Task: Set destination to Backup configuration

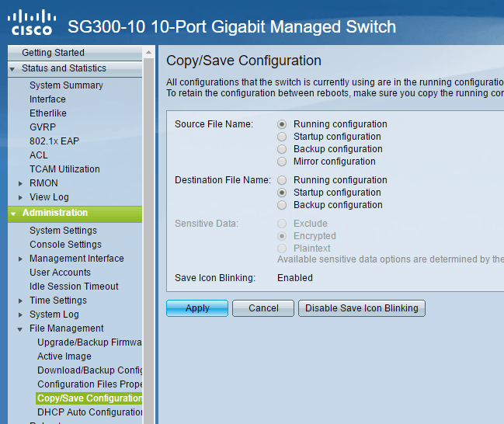Action: pos(282,205)
